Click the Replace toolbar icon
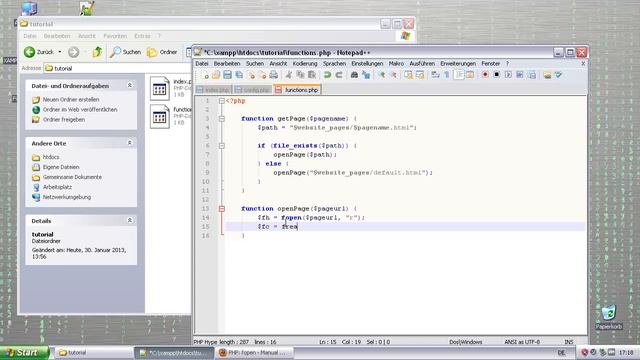The image size is (640, 360). pos(366,75)
